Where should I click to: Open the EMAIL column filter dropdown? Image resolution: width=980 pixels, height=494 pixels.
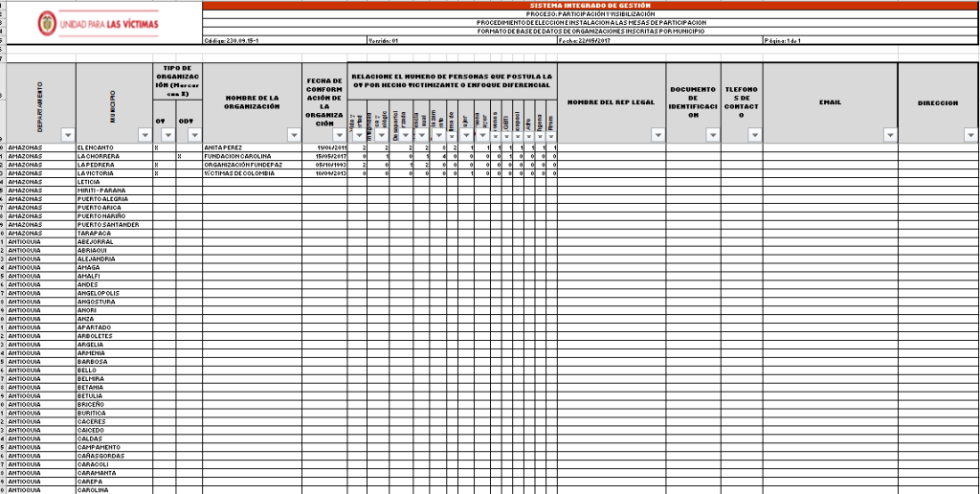click(x=891, y=135)
